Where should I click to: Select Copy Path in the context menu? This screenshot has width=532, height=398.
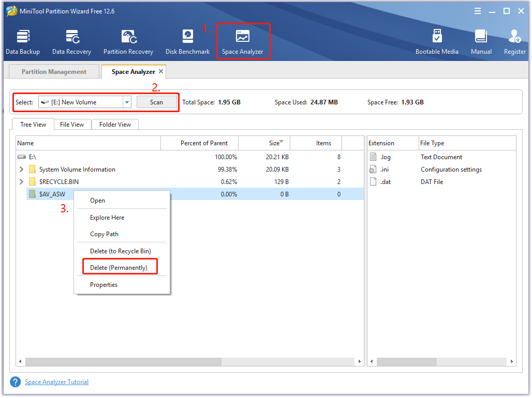click(x=104, y=234)
